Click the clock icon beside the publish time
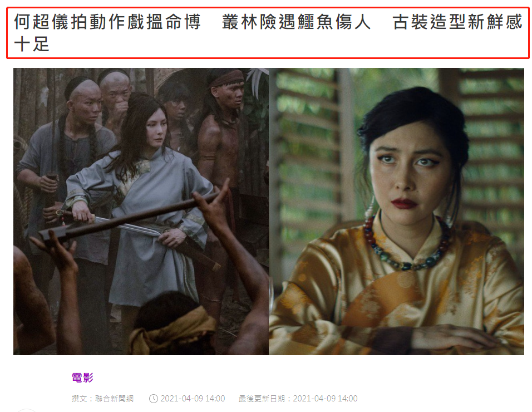This screenshot has width=532, height=412. tap(154, 399)
